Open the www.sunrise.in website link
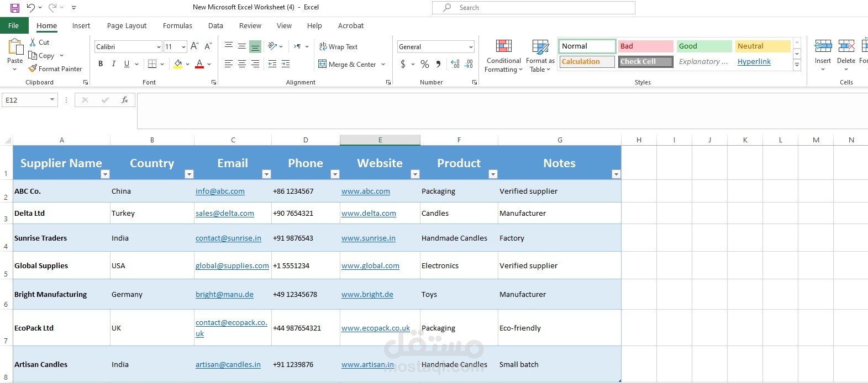868x383 pixels. pos(369,238)
